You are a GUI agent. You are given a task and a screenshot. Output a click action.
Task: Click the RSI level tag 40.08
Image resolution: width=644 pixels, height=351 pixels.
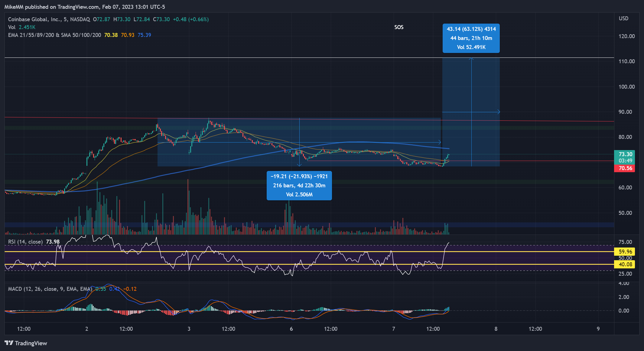click(625, 264)
